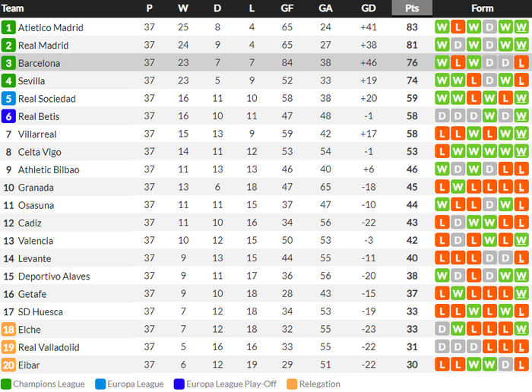Click Sevilla's most recent form result

[x=521, y=81]
